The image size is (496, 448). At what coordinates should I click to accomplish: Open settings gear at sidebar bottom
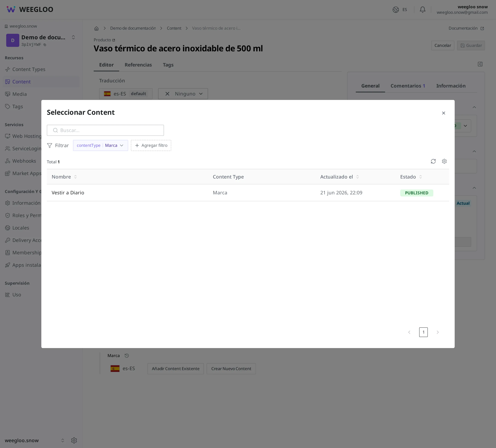74,440
